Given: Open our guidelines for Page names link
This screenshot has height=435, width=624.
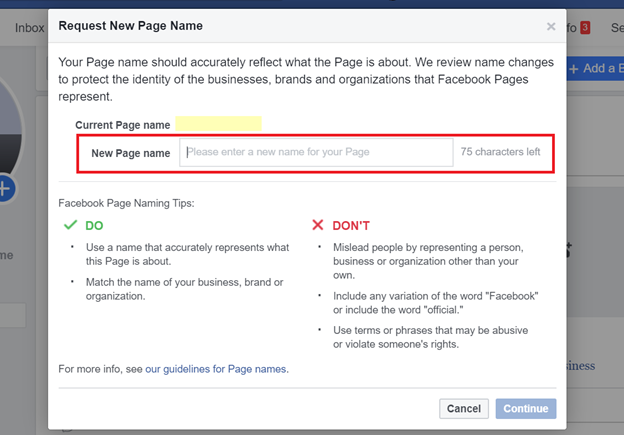Looking at the screenshot, I should (x=216, y=369).
